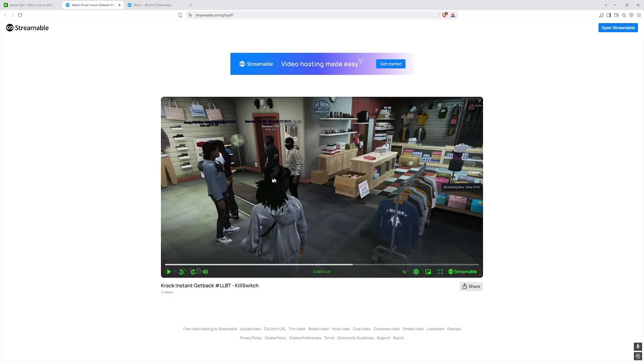Image resolution: width=644 pixels, height=362 pixels.
Task: Click the 5 views count text
Action: tap(167, 293)
